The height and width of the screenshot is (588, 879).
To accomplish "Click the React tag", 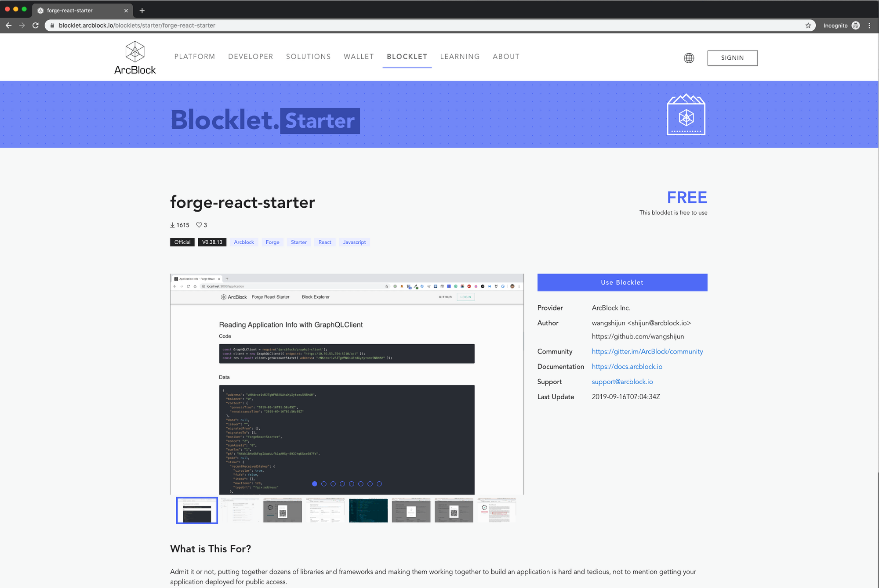I will click(324, 242).
